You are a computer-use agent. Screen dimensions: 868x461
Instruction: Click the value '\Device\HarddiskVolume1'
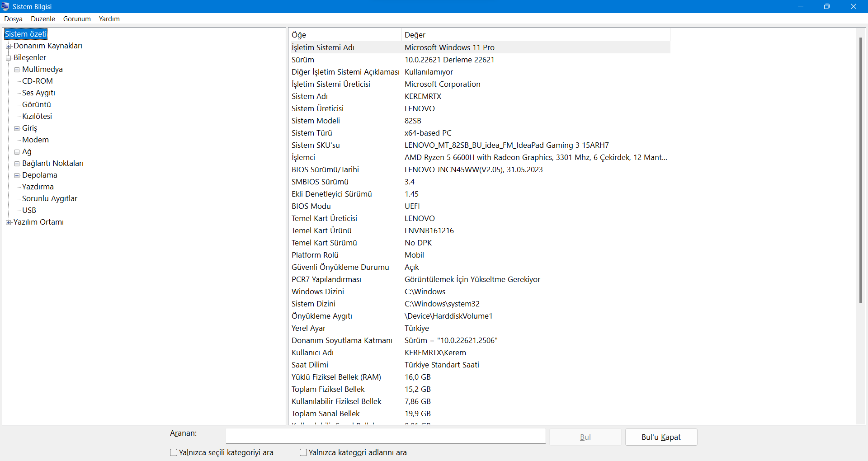448,316
